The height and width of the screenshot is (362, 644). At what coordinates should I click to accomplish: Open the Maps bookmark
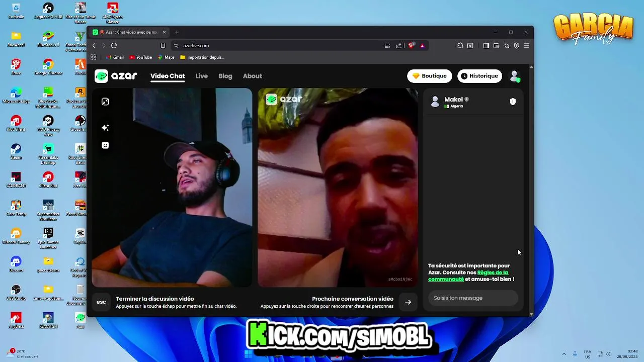[x=166, y=57]
